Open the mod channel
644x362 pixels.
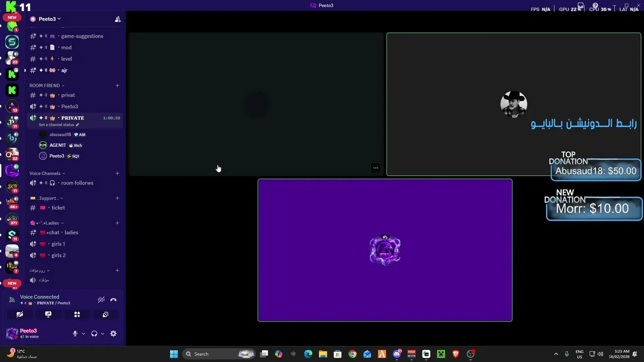[x=75, y=47]
